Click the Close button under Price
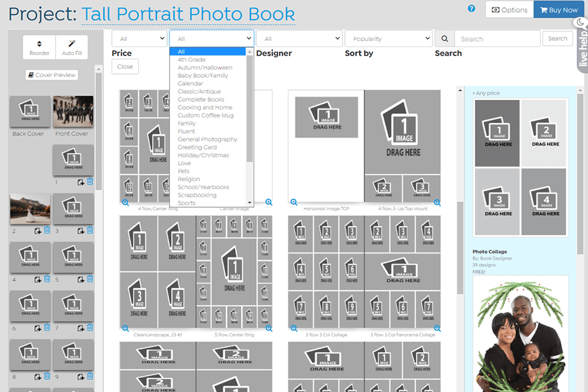 pyautogui.click(x=125, y=66)
